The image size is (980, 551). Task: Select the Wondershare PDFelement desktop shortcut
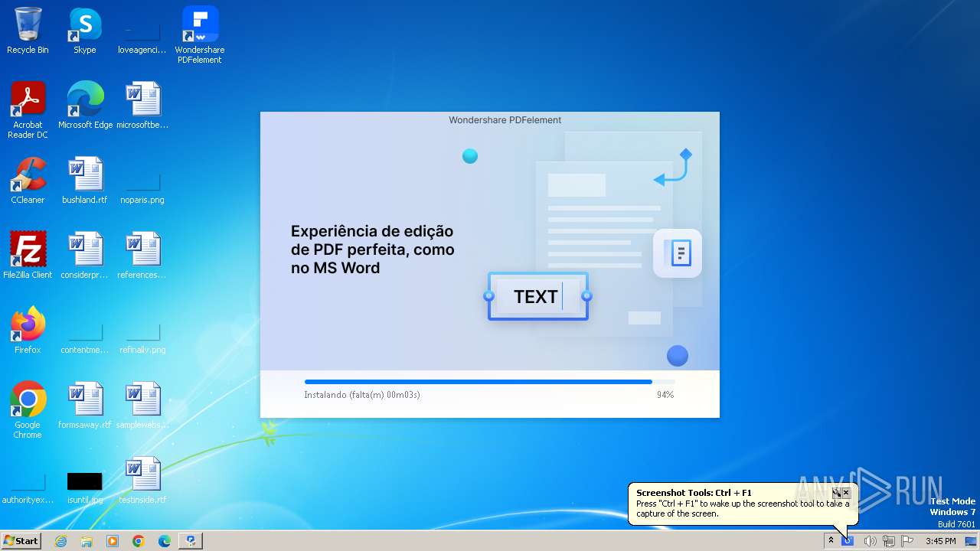coord(200,34)
